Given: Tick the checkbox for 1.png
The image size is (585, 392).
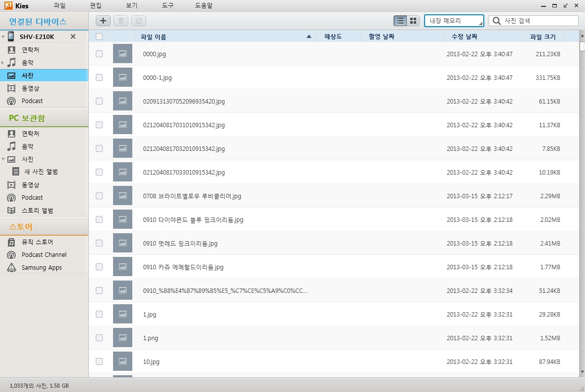Looking at the screenshot, I should 99,338.
